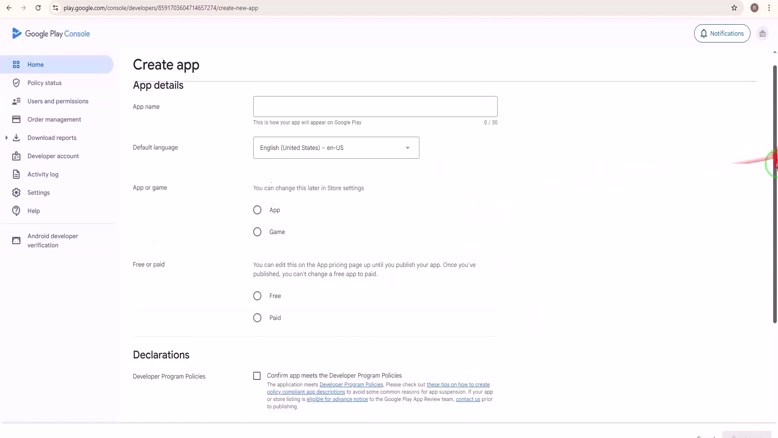Open the Developer Program Policies link

(351, 385)
